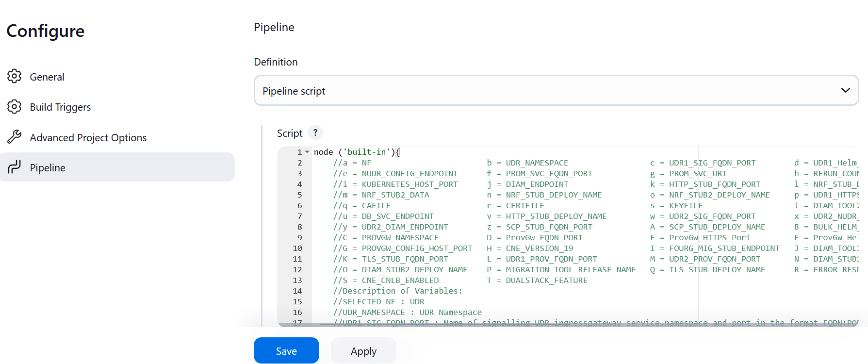Click KEYFILE in script
868x364 pixels.
coord(686,205)
